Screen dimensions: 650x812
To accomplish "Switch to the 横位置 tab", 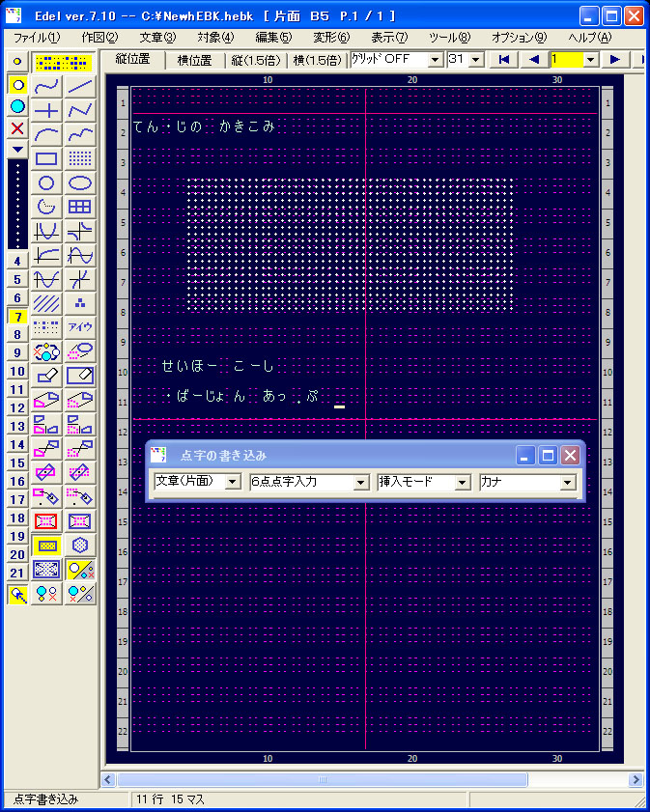I will coord(194,60).
